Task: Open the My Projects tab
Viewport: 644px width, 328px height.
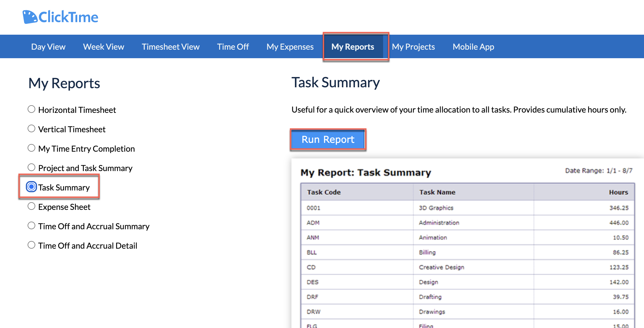Action: 413,47
